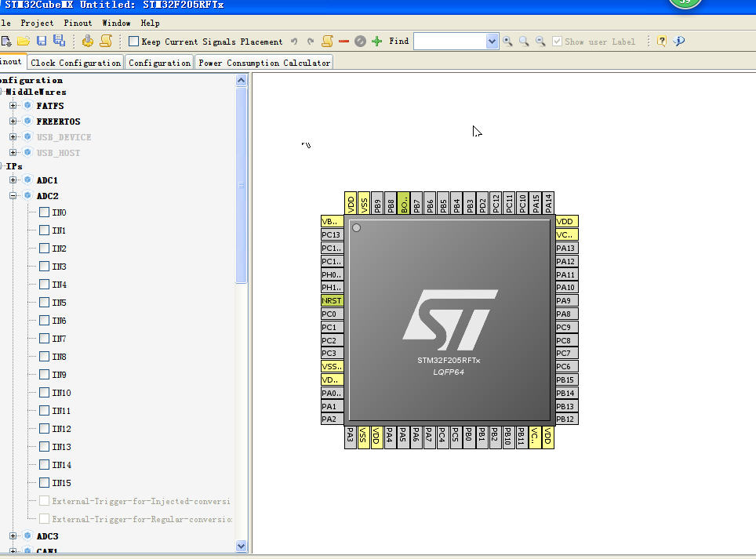The width and height of the screenshot is (756, 559).
Task: Toggle Show user Label checkbox
Action: tap(557, 42)
